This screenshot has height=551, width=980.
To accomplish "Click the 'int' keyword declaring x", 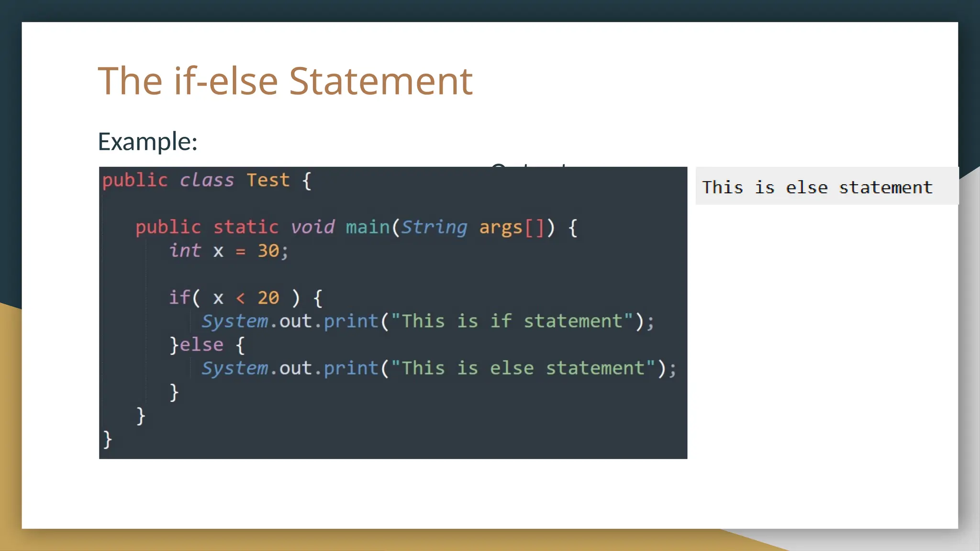I will click(185, 251).
